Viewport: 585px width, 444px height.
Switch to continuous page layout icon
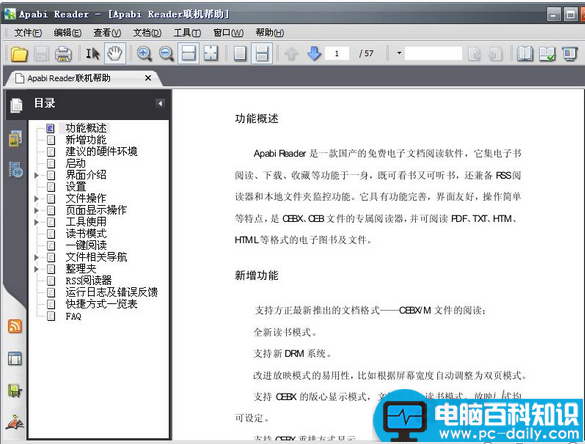pyautogui.click(x=262, y=54)
